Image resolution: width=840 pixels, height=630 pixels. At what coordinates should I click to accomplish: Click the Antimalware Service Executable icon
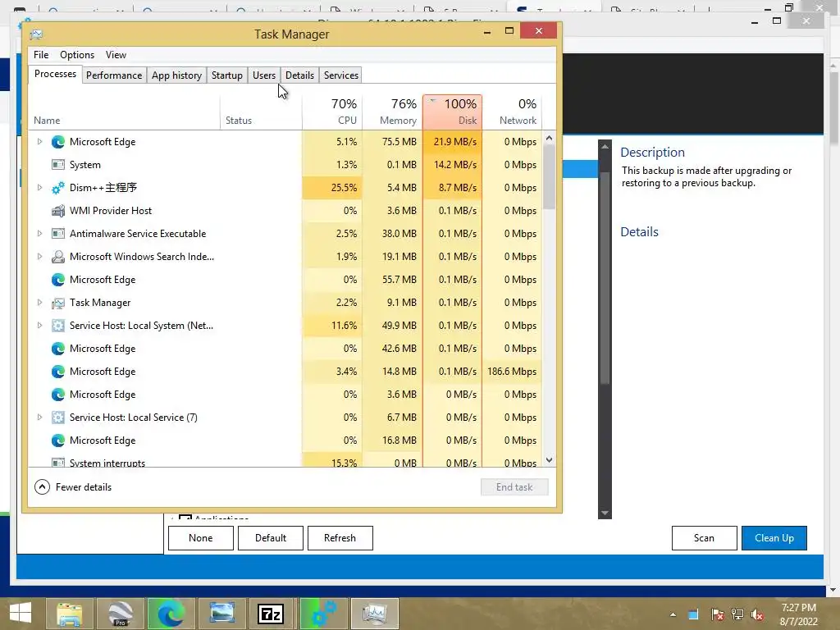(58, 234)
